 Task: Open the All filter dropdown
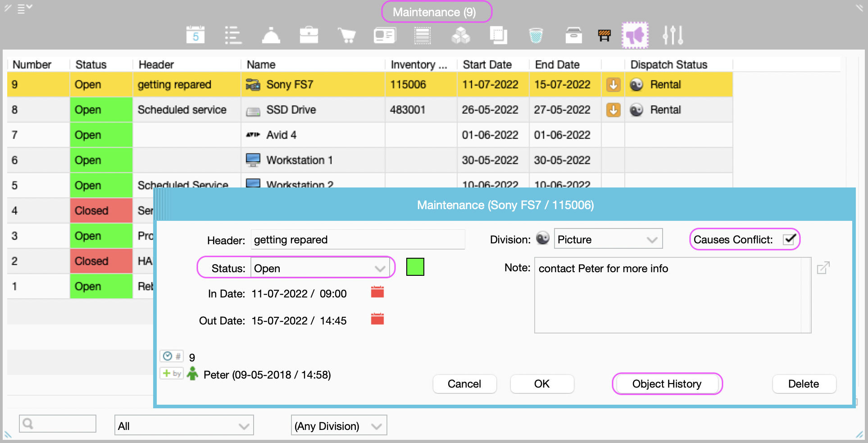[184, 425]
